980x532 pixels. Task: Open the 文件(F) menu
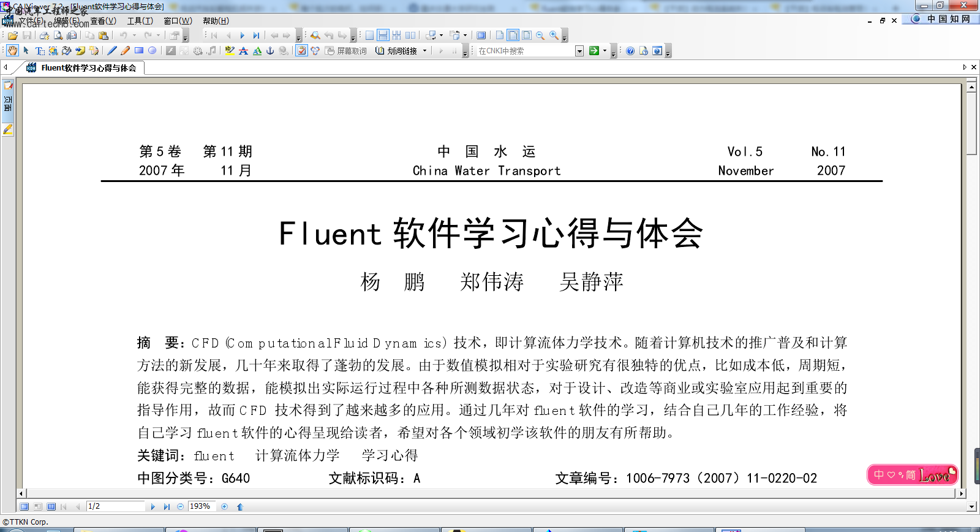(31, 21)
